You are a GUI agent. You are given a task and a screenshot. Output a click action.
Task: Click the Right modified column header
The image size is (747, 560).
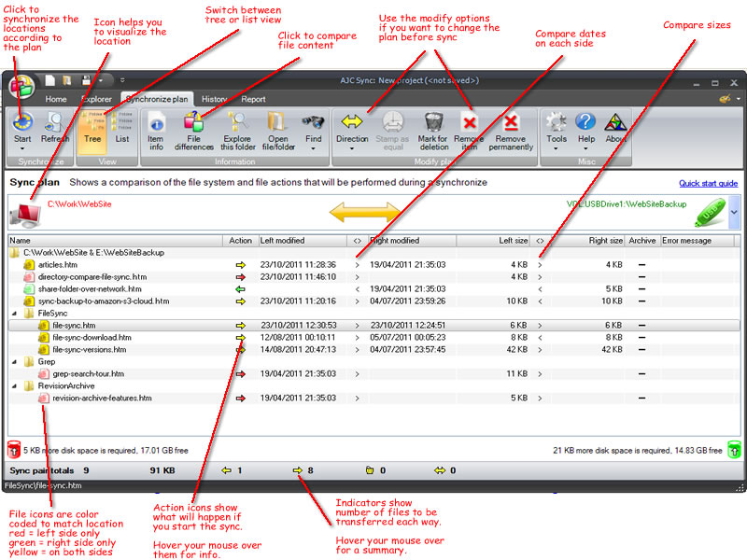click(x=412, y=241)
